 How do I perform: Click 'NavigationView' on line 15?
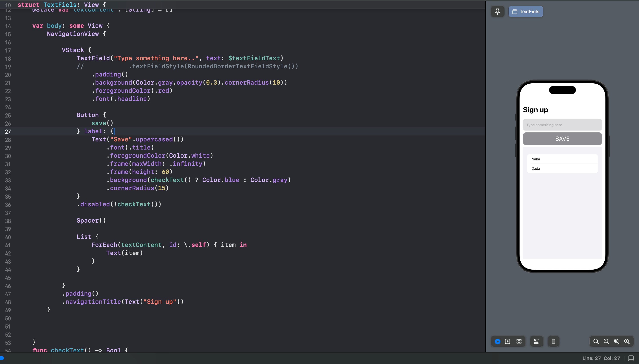pos(73,34)
